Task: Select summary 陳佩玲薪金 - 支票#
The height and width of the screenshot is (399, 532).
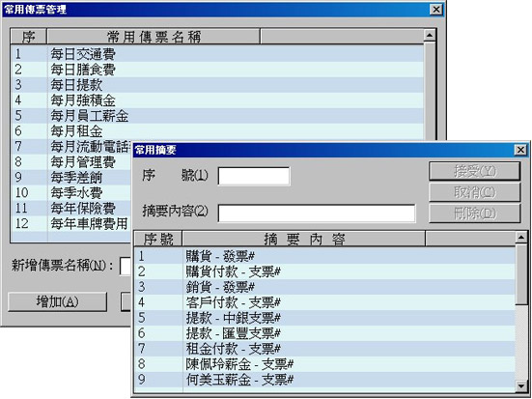Action: [x=324, y=364]
